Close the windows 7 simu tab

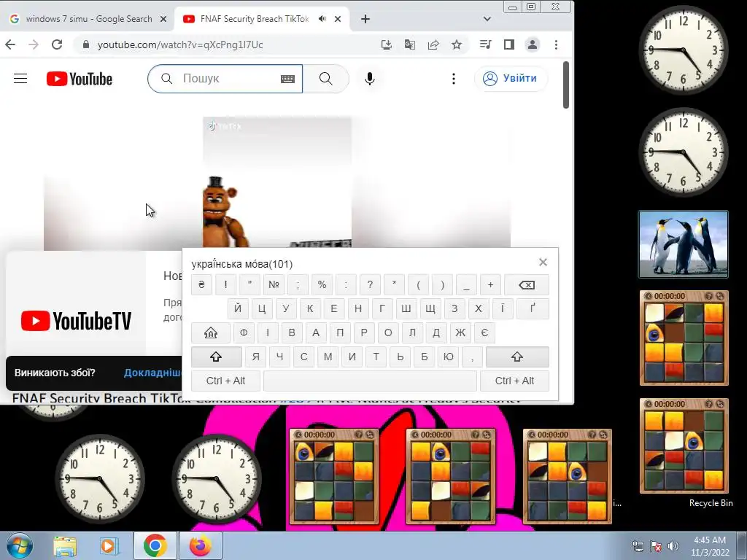pos(163,19)
